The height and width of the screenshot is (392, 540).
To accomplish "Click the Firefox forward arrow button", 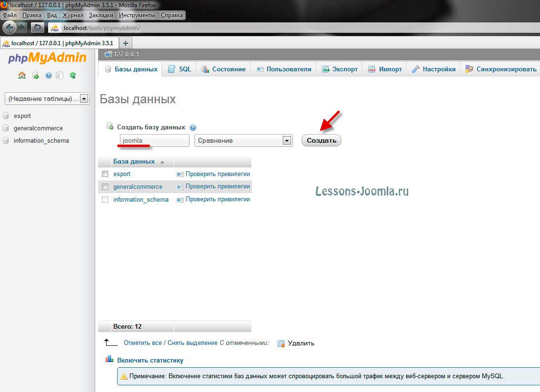I will pyautogui.click(x=22, y=28).
